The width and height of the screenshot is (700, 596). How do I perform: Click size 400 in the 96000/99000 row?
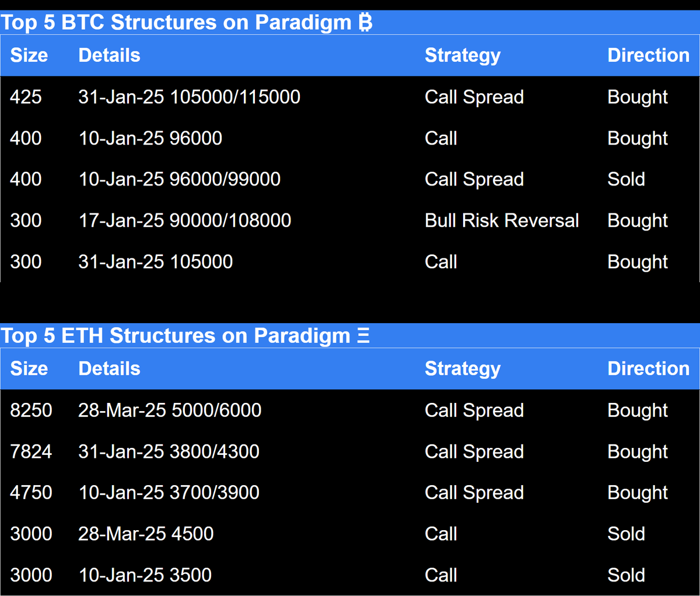tap(26, 179)
